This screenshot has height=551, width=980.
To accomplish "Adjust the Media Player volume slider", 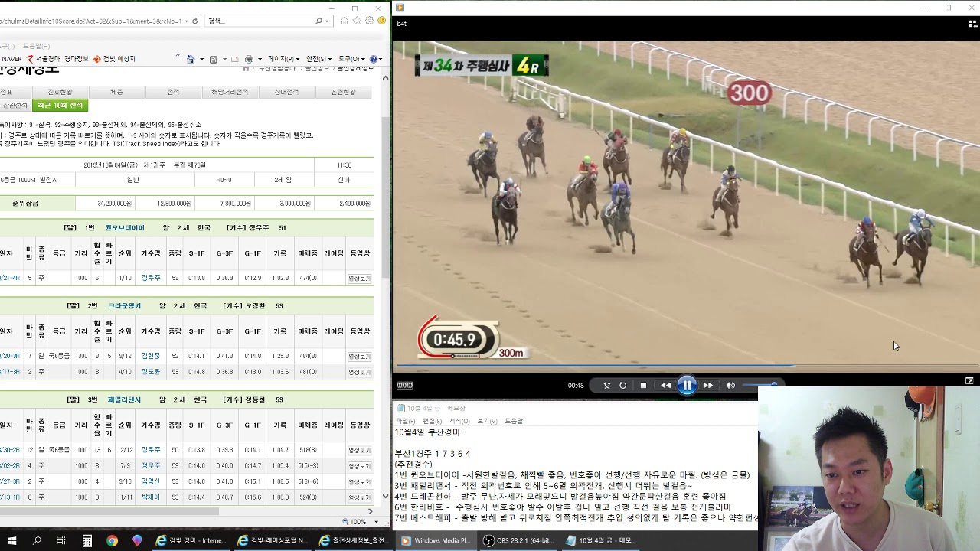I will point(759,385).
